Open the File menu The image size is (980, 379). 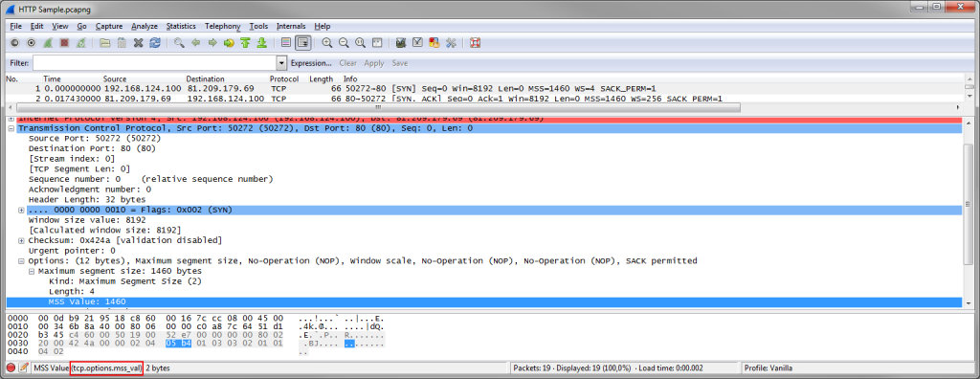[x=15, y=26]
